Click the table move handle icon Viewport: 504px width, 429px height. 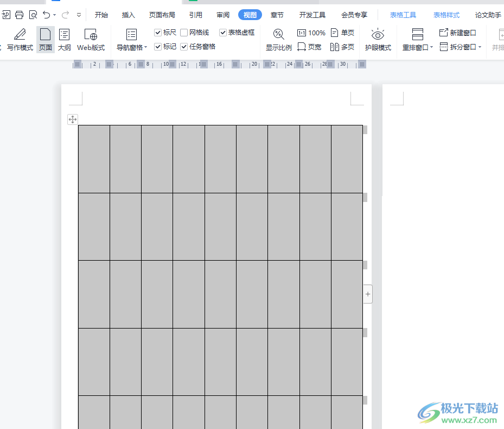(73, 119)
